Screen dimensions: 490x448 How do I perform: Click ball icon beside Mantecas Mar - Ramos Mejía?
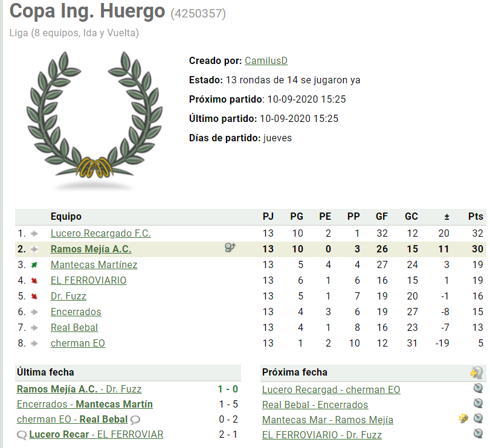[478, 418]
